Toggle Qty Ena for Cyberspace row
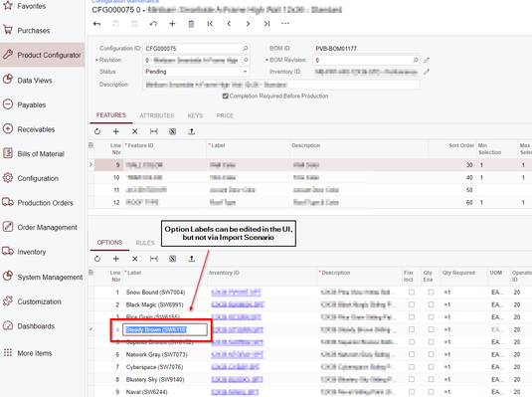The height and width of the screenshot is (397, 532). 431,367
